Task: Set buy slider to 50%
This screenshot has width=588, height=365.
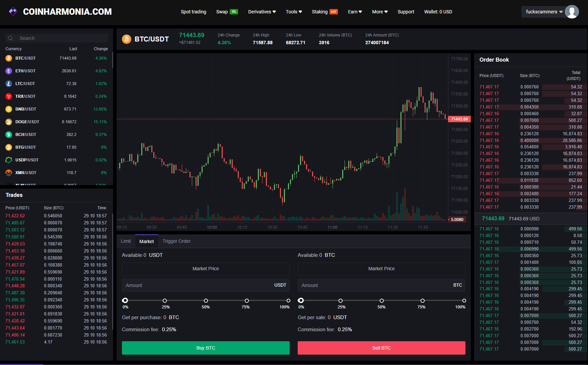Action: click(x=206, y=301)
